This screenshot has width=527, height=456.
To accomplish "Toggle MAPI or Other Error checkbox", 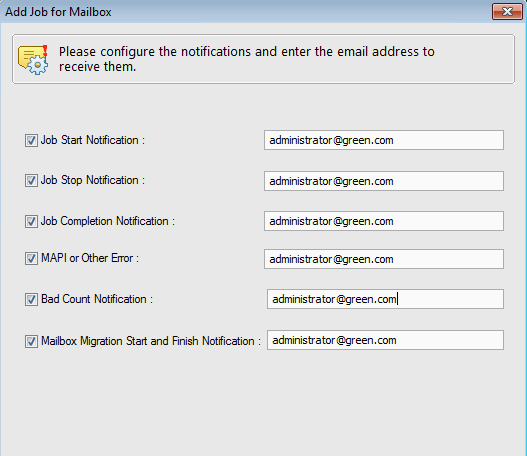I will click(x=31, y=258).
